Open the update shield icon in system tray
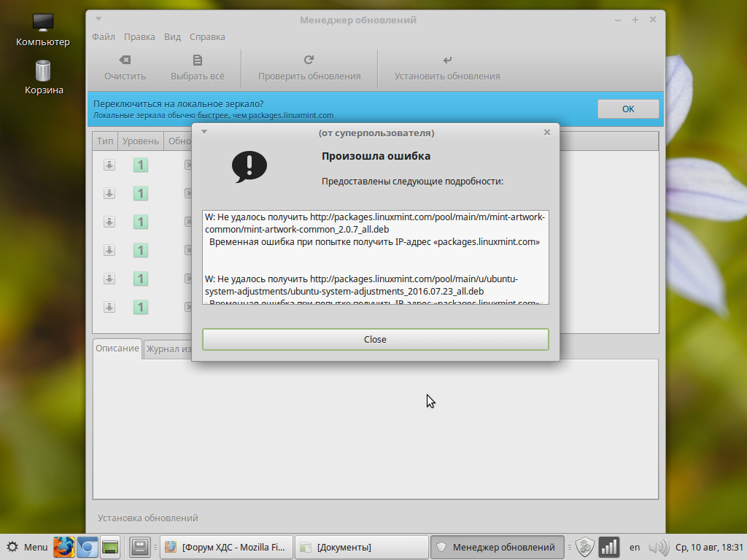747x560 pixels. (x=584, y=547)
